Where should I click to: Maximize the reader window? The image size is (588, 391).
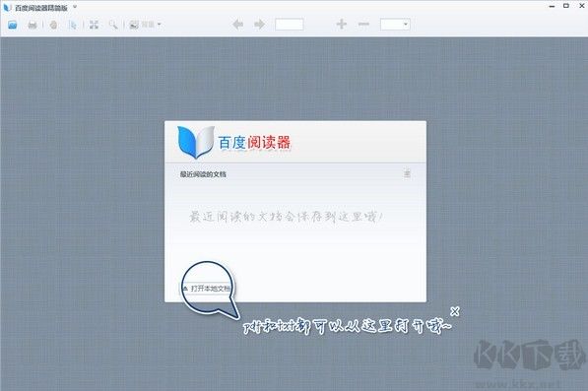point(566,6)
